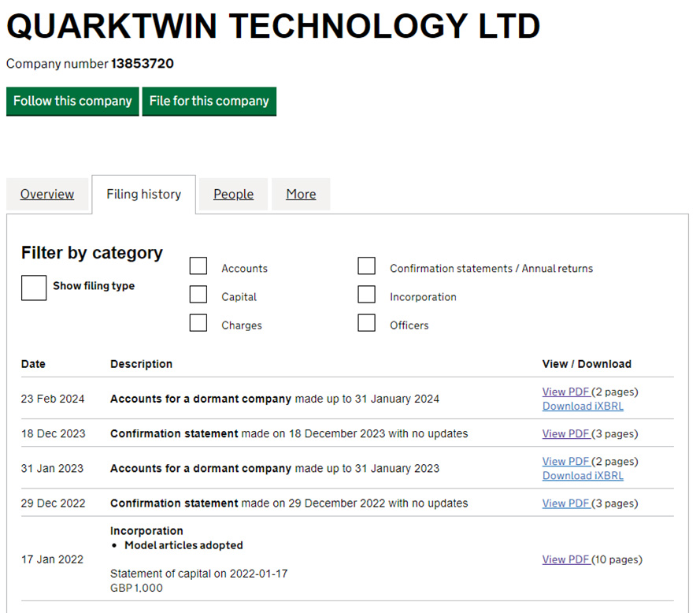Open the More tab
Image resolution: width=700 pixels, height=613 pixels.
tap(301, 194)
